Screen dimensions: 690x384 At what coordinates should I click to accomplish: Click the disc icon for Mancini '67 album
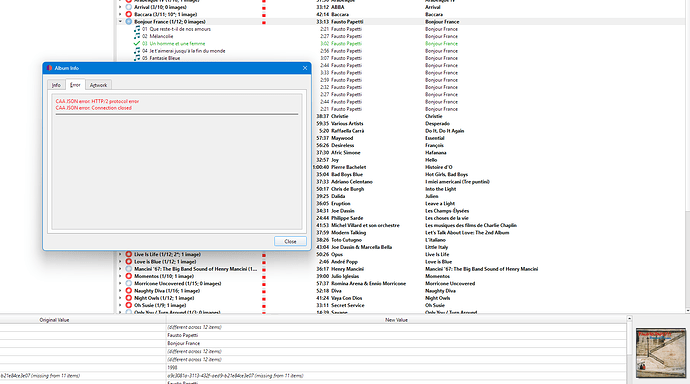click(129, 269)
